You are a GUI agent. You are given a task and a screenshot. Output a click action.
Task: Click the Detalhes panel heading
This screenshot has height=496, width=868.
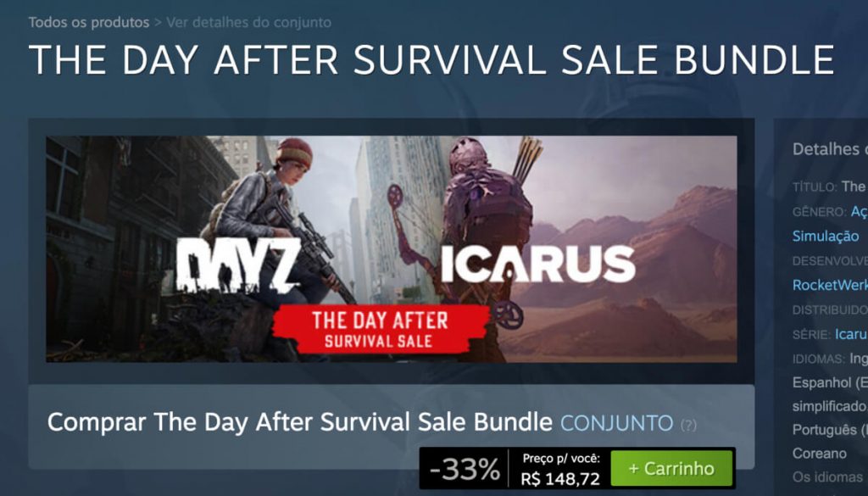[x=830, y=149]
